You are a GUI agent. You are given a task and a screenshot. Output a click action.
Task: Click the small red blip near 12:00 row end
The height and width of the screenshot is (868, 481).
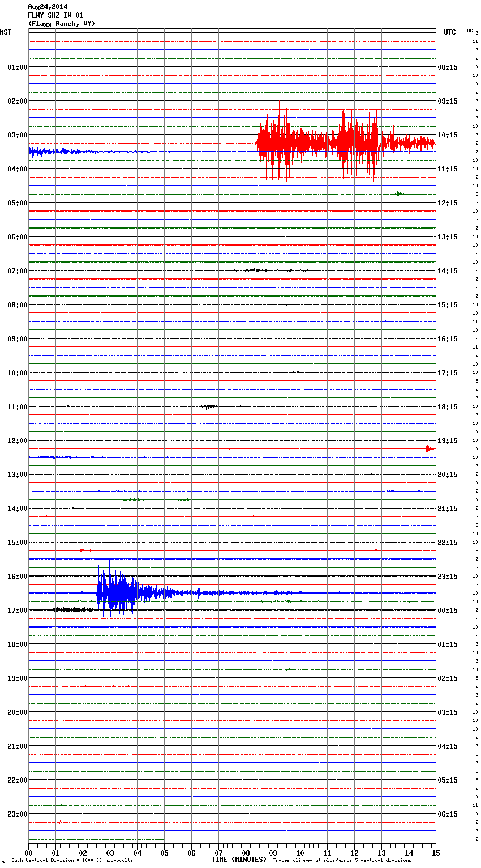coord(430,449)
